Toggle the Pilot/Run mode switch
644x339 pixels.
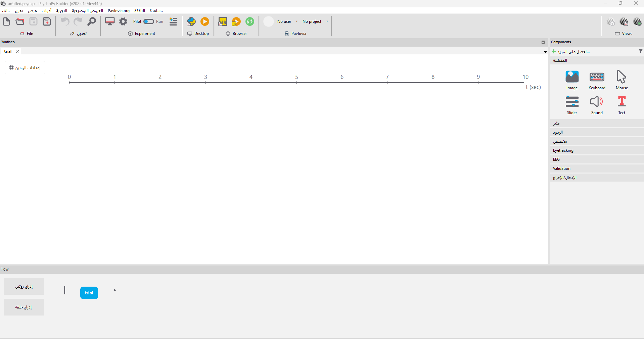coord(148,21)
